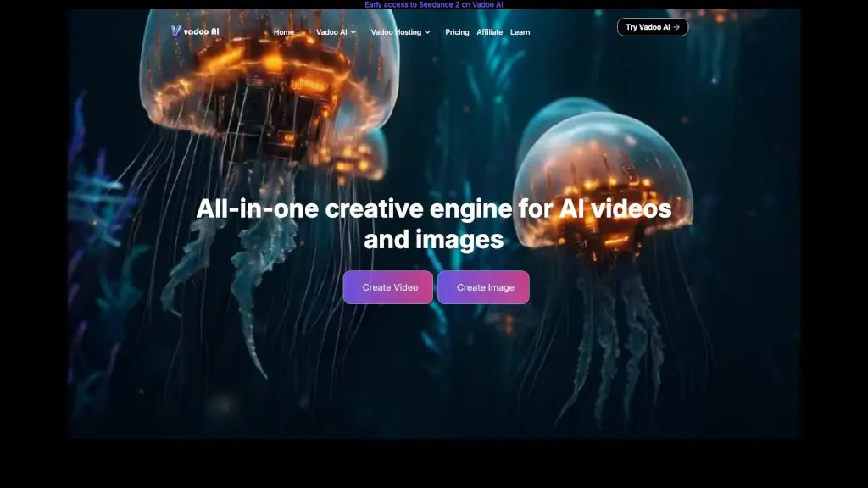Click the chevron next to Vadoo AI

(x=353, y=32)
